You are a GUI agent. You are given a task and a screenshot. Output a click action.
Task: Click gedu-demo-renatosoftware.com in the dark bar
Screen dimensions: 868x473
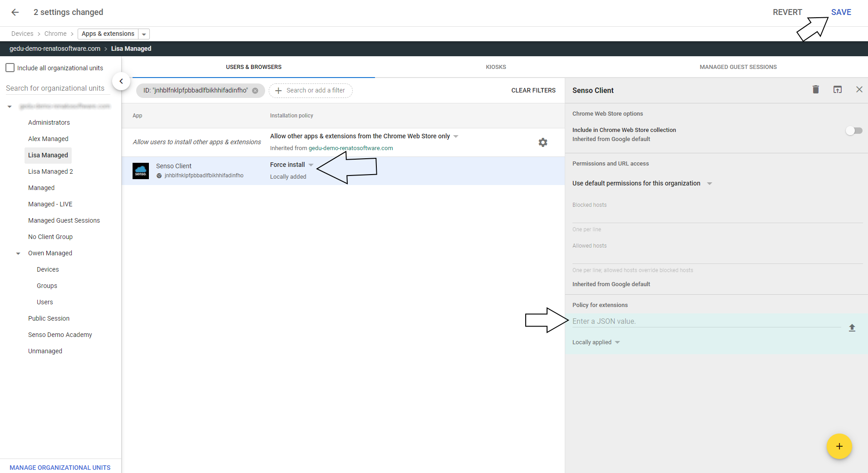coord(55,49)
